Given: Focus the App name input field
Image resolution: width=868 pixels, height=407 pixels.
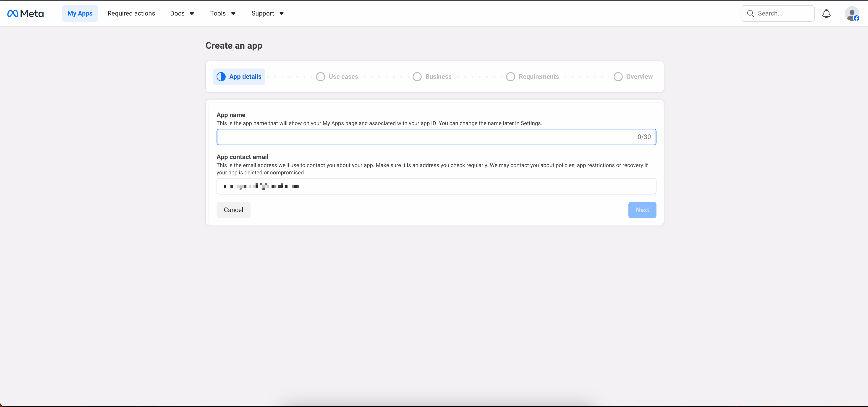Looking at the screenshot, I should [x=425, y=137].
